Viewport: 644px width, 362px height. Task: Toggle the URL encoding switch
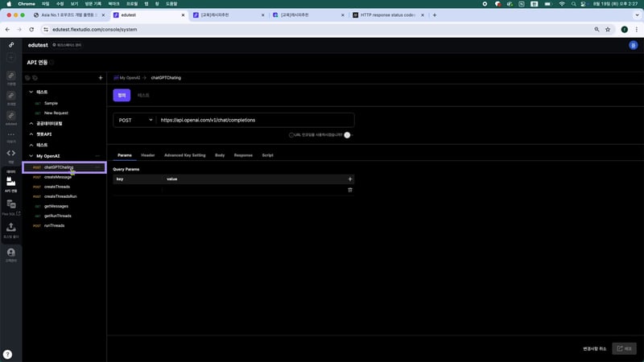(x=348, y=135)
